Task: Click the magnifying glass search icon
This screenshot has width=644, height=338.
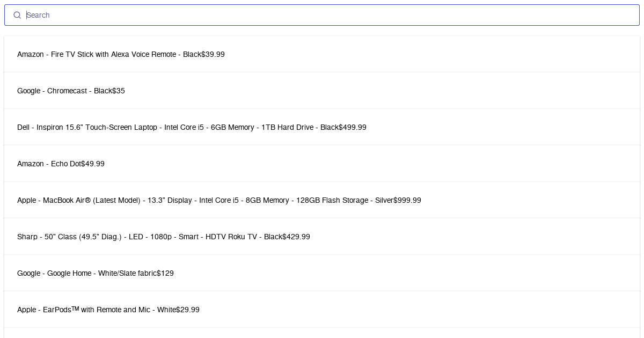Action: click(17, 15)
